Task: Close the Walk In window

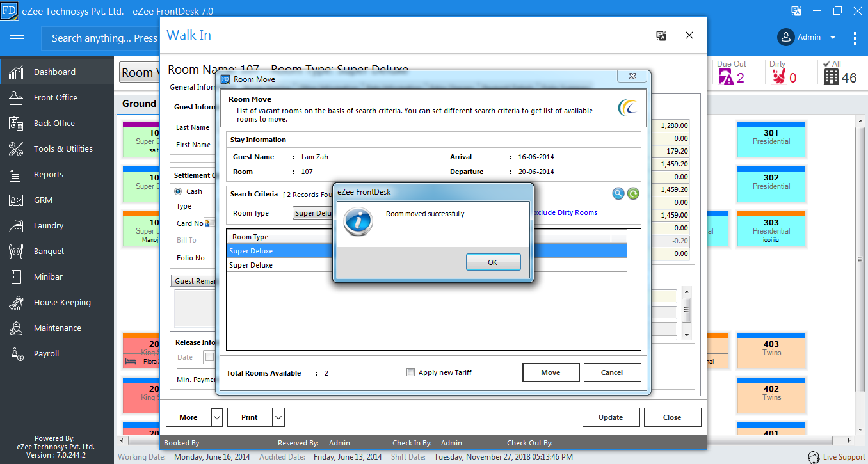Action: [689, 36]
